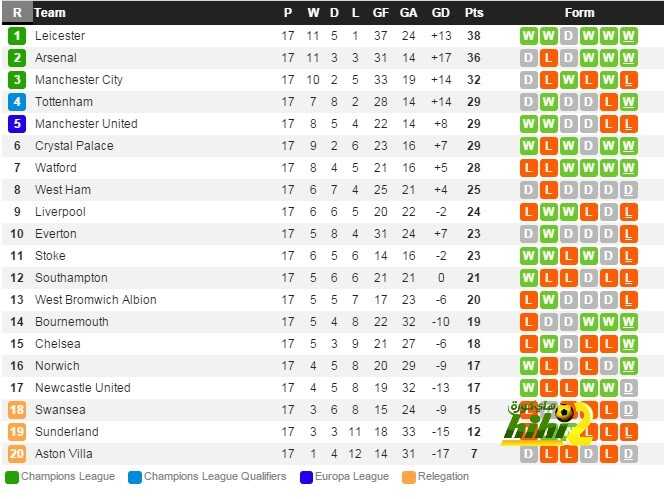Image resolution: width=664 pixels, height=499 pixels.
Task: Click Manchester City's latest underlined L form badge
Action: 628,80
